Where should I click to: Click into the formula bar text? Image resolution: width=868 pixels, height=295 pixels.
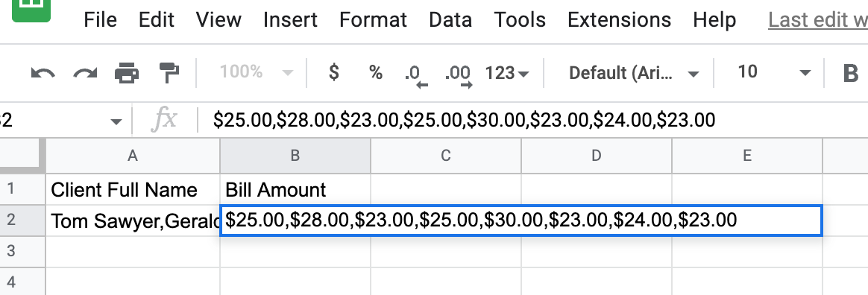(464, 120)
